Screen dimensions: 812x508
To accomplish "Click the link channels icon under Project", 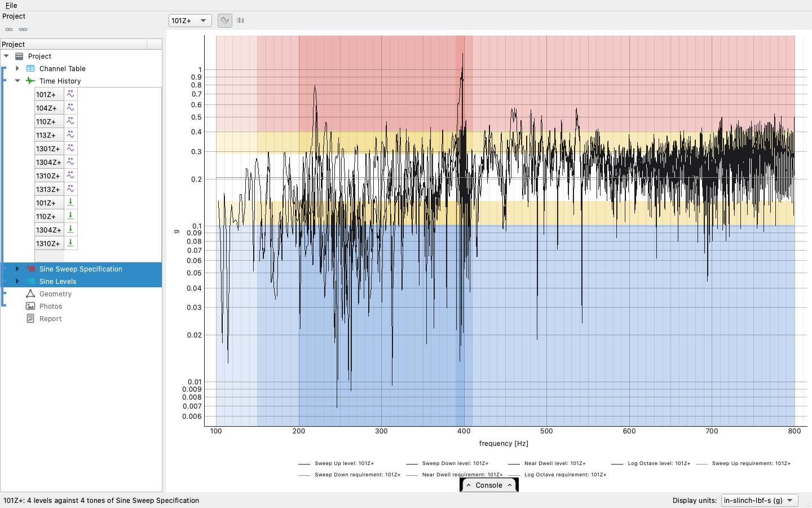I will [9, 29].
